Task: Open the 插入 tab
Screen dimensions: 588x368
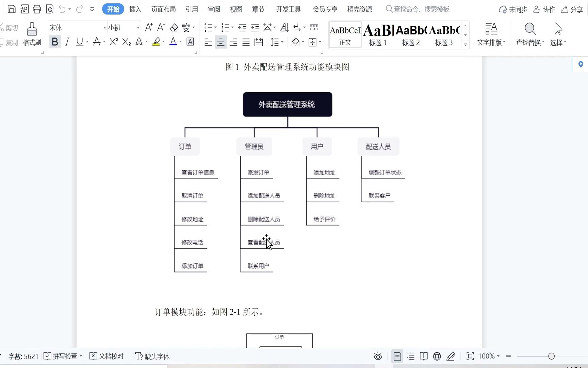Action: tap(135, 9)
